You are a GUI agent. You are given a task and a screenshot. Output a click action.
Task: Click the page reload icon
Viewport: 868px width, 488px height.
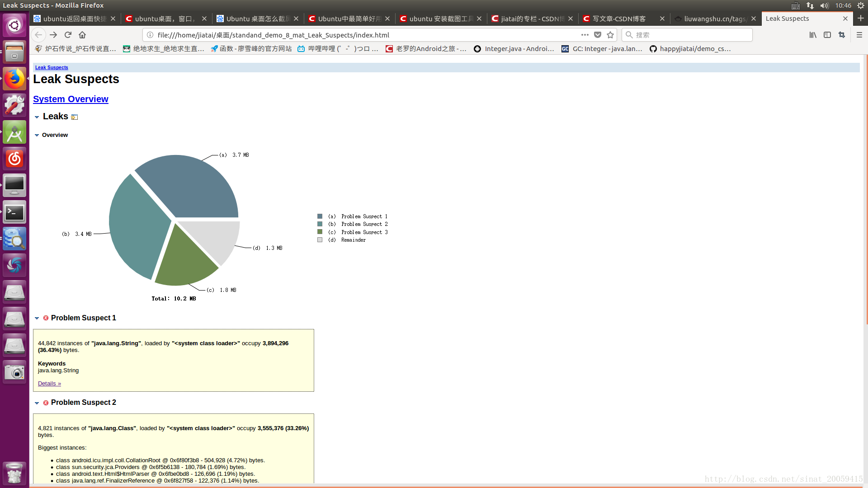tap(68, 34)
